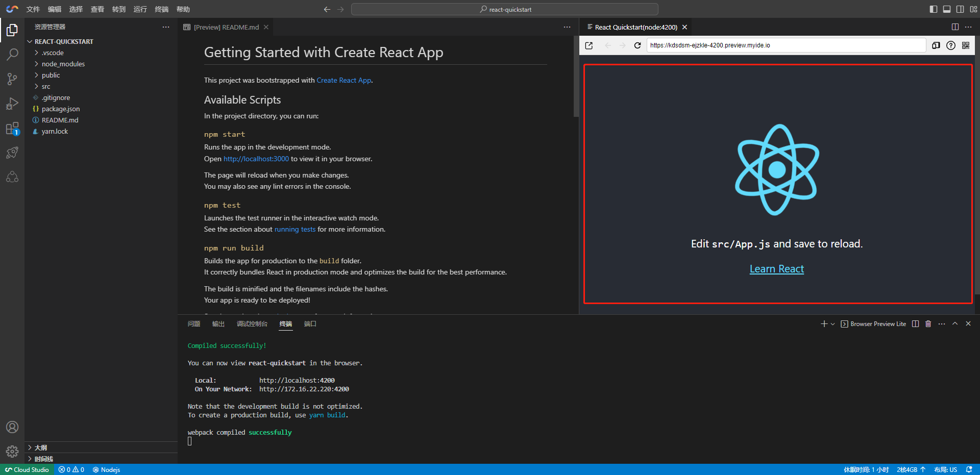Open the 文件 menu
Screen dimensions: 980x475
coord(33,9)
